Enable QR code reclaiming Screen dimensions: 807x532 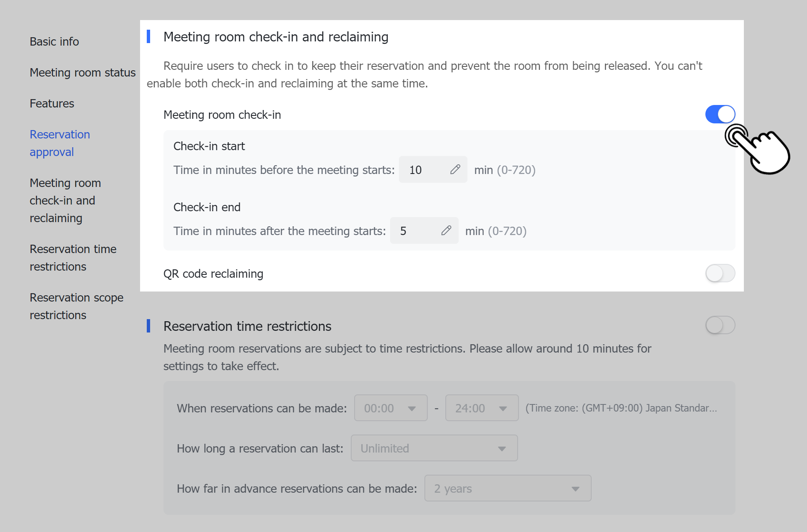(x=720, y=273)
